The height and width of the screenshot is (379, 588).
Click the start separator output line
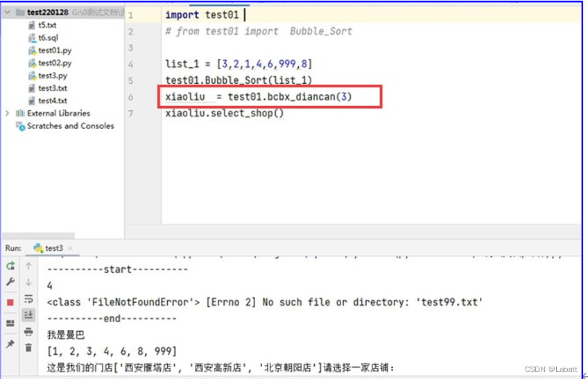[x=117, y=270]
